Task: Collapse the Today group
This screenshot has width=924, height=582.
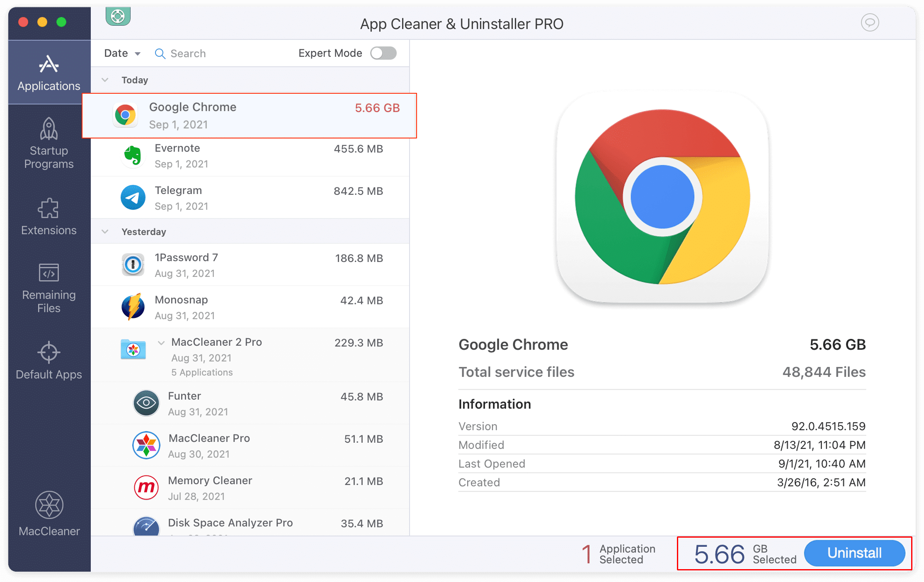Action: [105, 80]
